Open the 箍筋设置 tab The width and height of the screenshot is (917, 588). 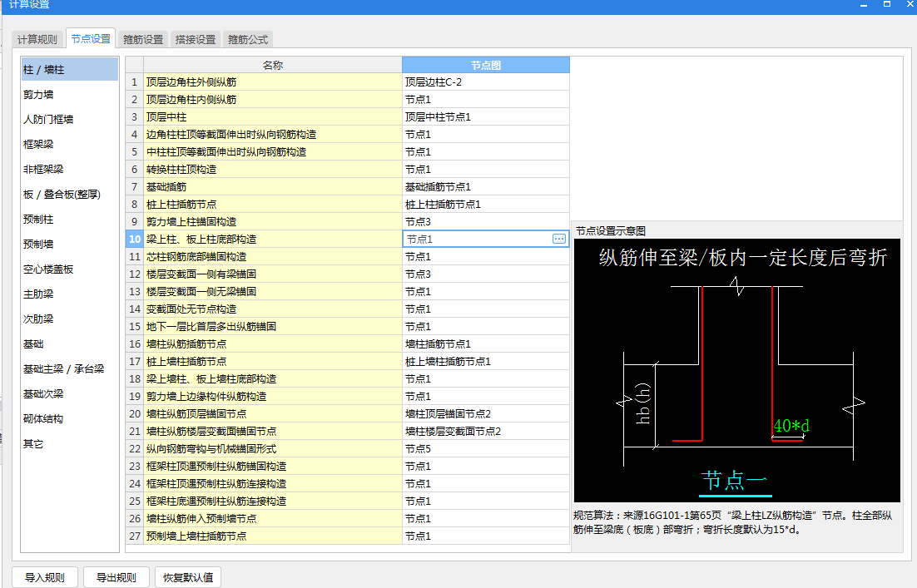coord(143,39)
